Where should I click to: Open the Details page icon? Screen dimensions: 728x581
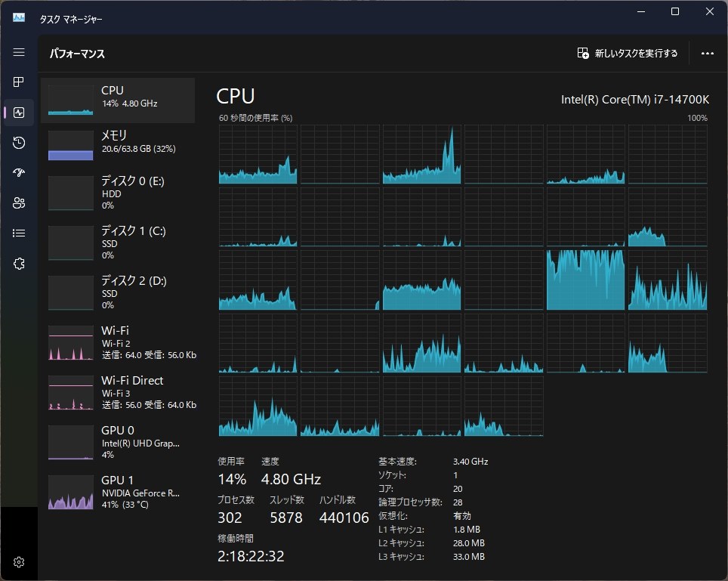pos(19,233)
